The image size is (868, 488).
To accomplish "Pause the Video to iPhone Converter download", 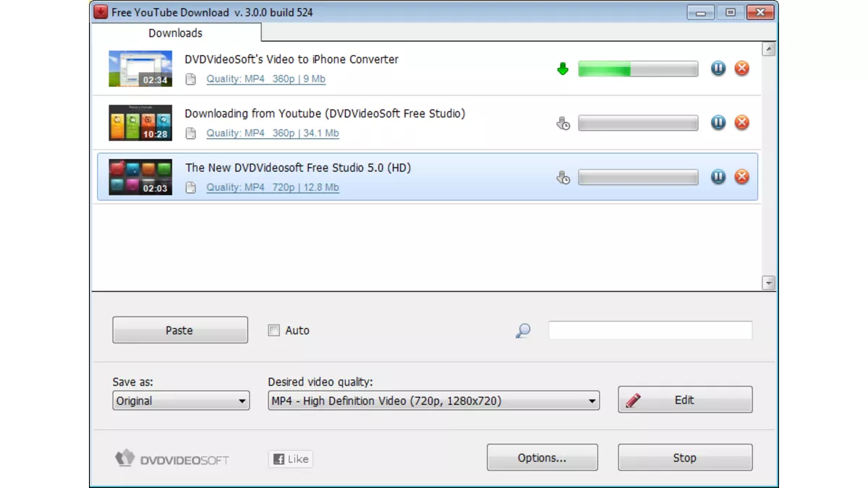I will point(718,69).
